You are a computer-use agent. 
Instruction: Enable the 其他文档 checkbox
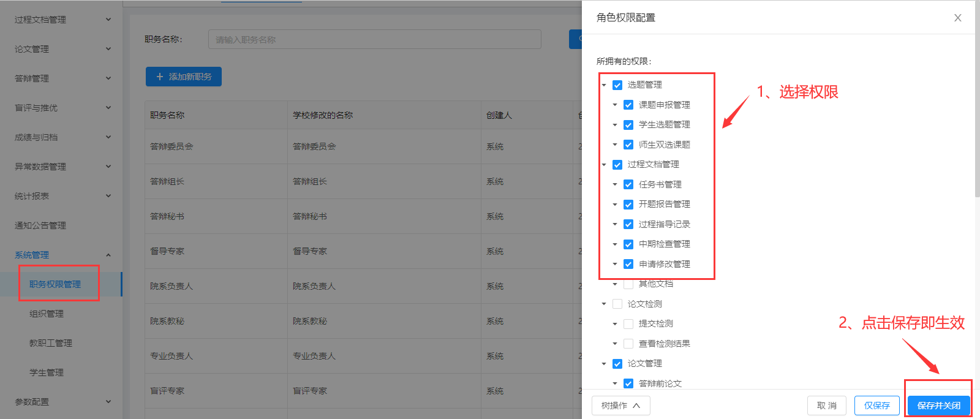[x=628, y=284]
